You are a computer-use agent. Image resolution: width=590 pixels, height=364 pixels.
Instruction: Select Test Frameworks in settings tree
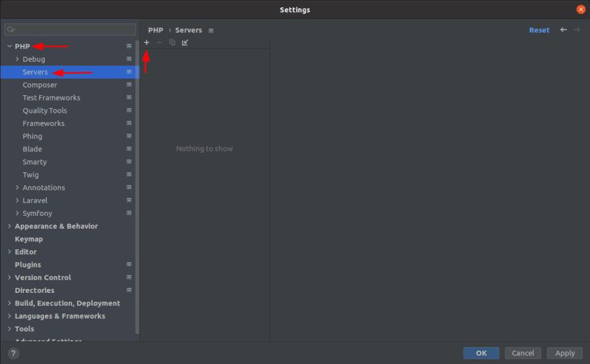tap(51, 98)
